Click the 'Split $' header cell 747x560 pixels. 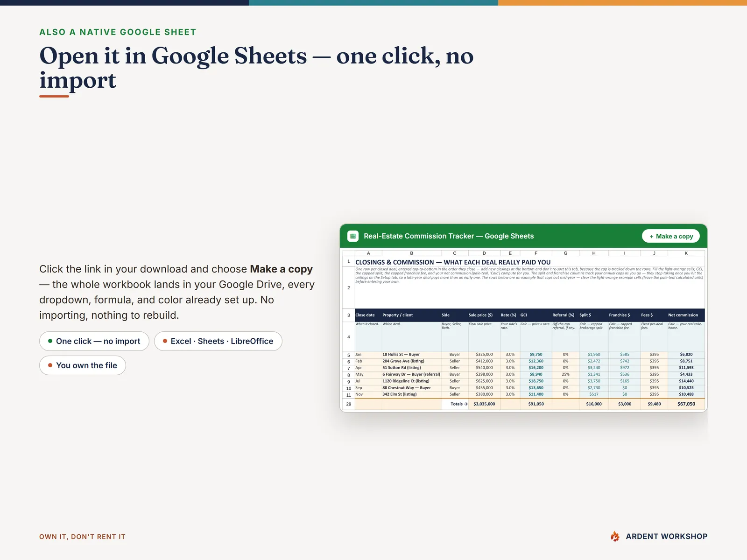pyautogui.click(x=594, y=315)
